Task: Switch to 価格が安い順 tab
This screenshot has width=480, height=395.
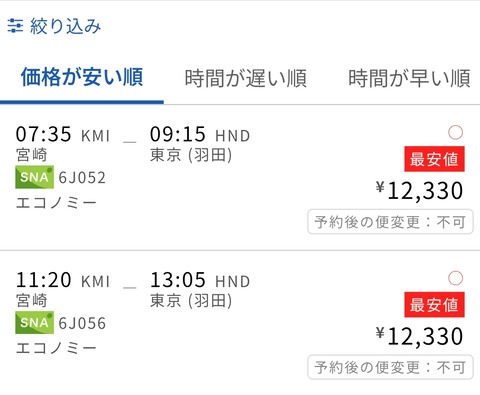Action: click(82, 77)
